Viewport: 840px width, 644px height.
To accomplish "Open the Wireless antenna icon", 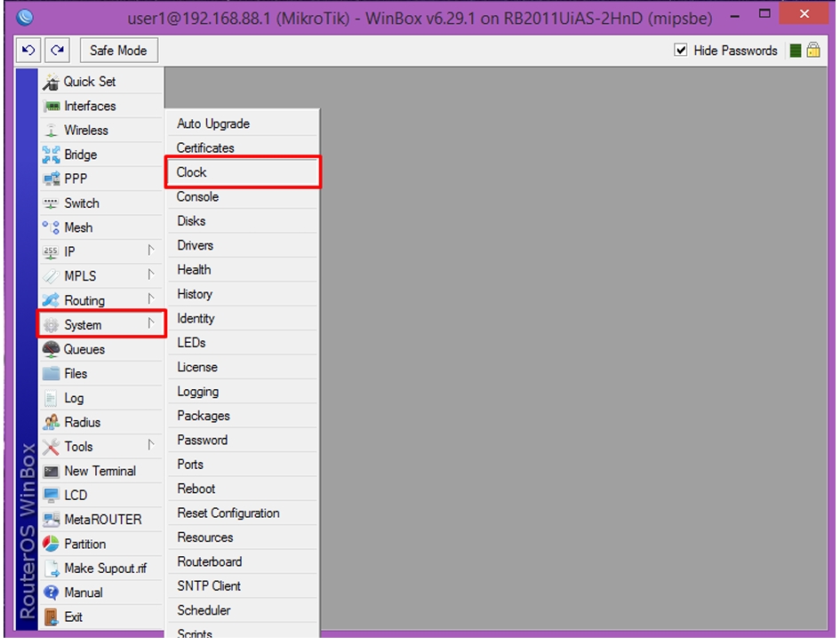I will [51, 130].
